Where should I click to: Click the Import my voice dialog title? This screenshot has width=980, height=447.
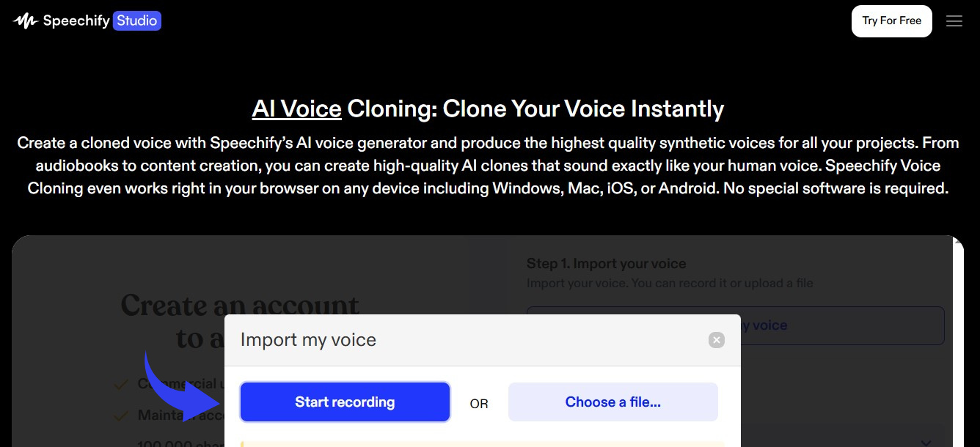pos(308,340)
